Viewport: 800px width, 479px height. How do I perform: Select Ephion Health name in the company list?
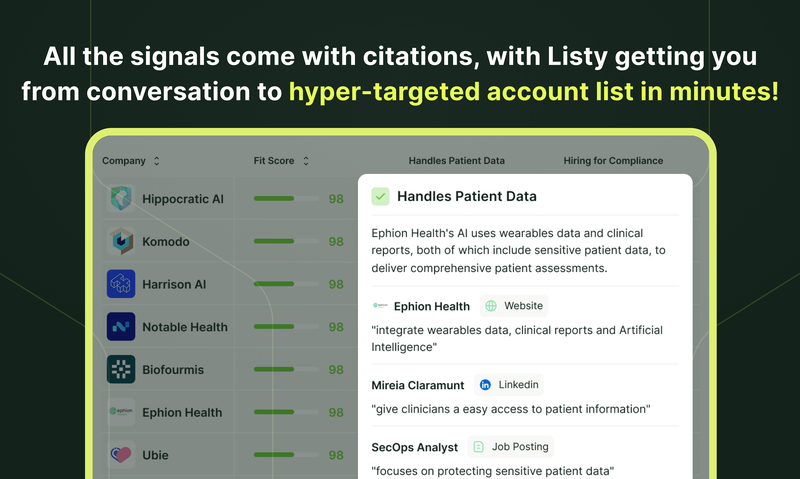point(182,412)
